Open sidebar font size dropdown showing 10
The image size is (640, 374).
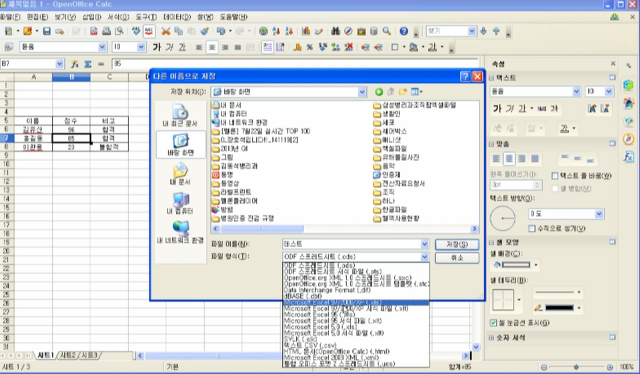609,91
